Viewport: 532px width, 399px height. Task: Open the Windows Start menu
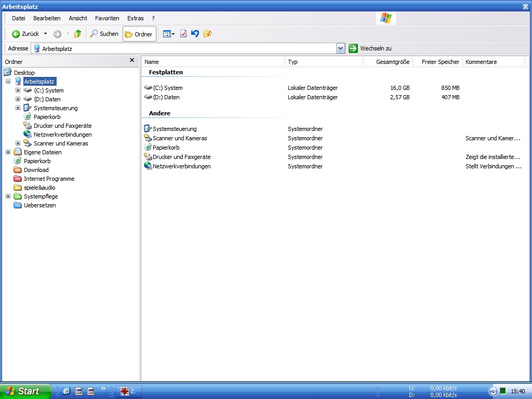point(25,391)
